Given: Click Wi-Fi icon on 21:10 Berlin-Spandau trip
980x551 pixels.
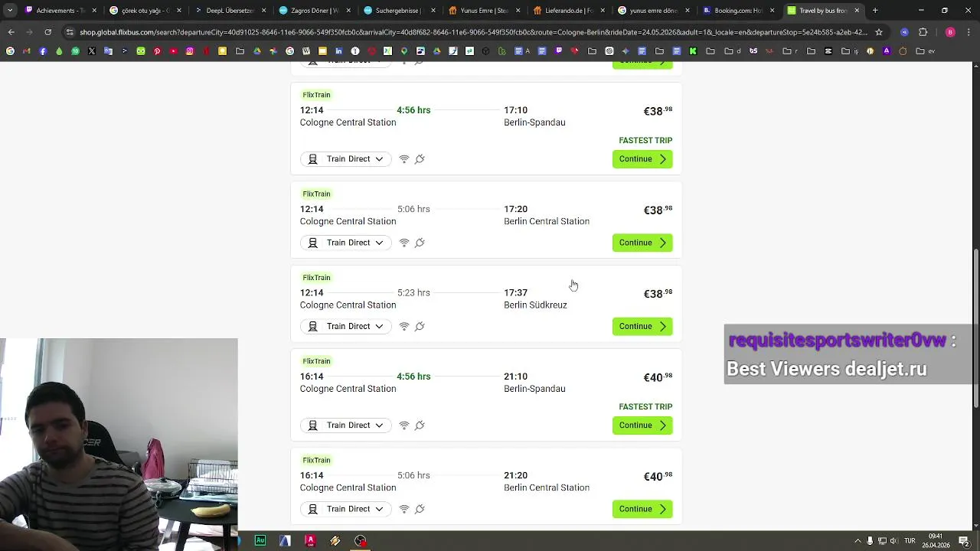Looking at the screenshot, I should pos(404,425).
